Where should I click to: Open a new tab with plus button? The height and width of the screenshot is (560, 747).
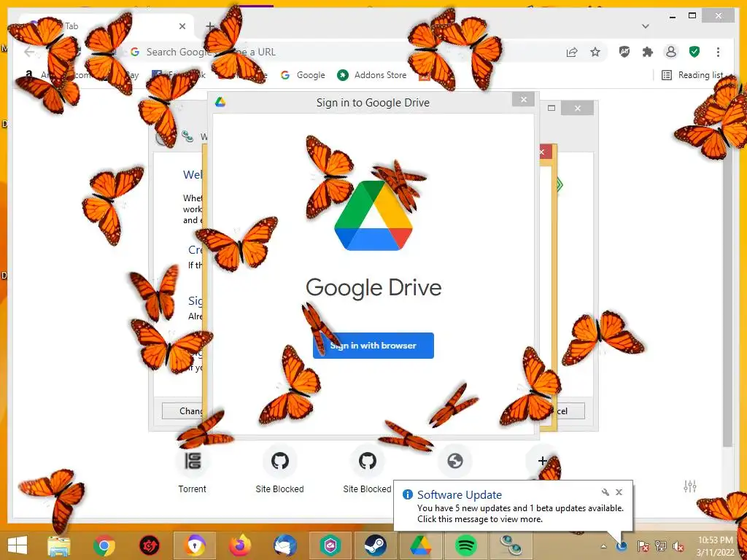pyautogui.click(x=209, y=26)
